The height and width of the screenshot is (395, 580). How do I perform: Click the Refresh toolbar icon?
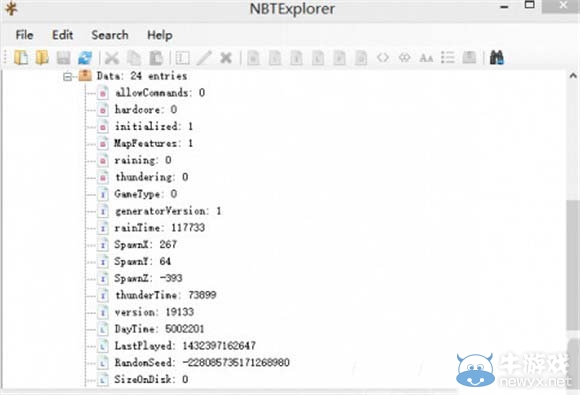(85, 58)
